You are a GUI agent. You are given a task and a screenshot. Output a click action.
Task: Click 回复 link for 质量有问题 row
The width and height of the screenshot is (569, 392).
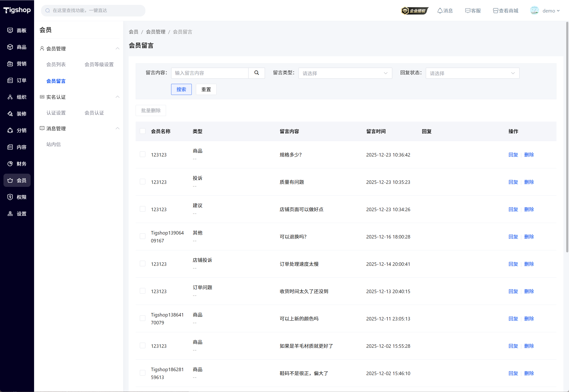point(513,182)
